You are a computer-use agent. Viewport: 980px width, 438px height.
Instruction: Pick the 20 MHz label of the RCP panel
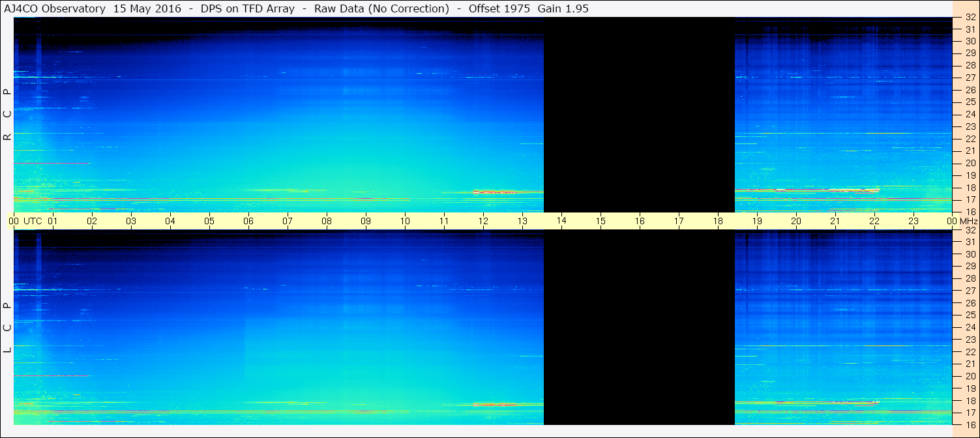(x=970, y=163)
